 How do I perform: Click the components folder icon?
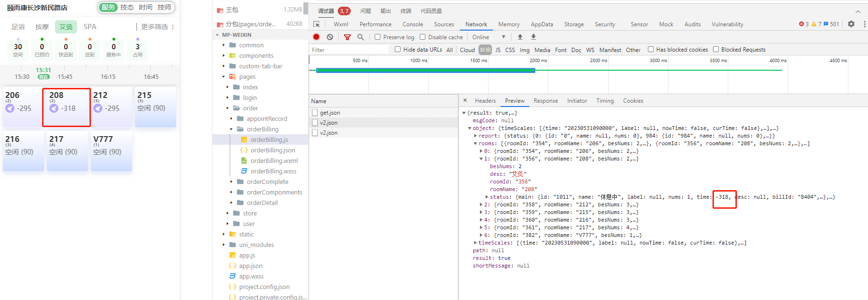(x=233, y=55)
